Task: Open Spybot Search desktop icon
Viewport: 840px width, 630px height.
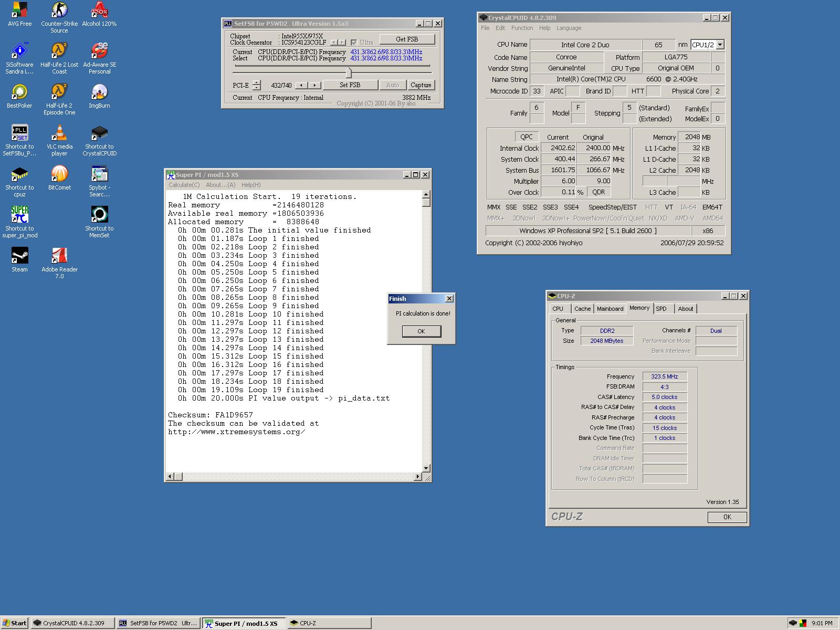Action: pos(99,181)
